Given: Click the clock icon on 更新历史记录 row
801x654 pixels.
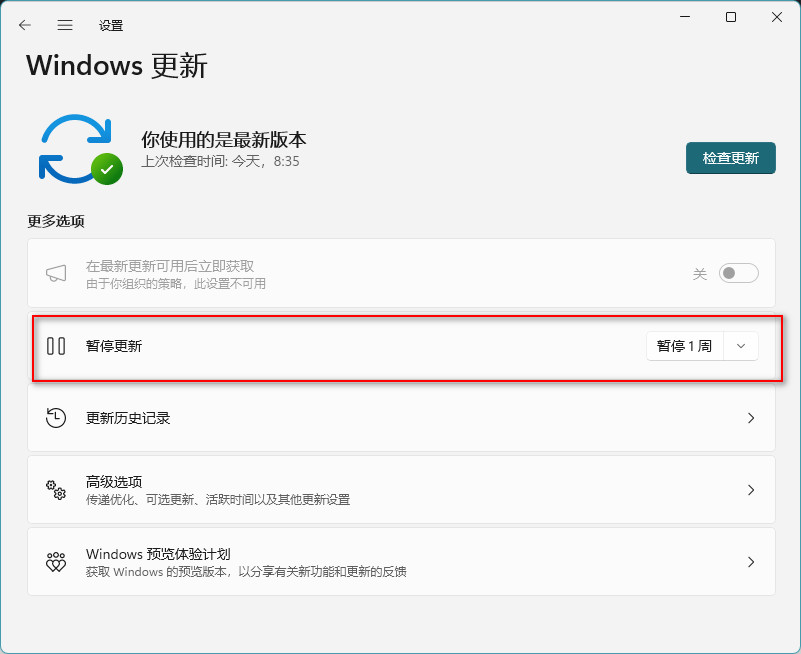Looking at the screenshot, I should [56, 418].
